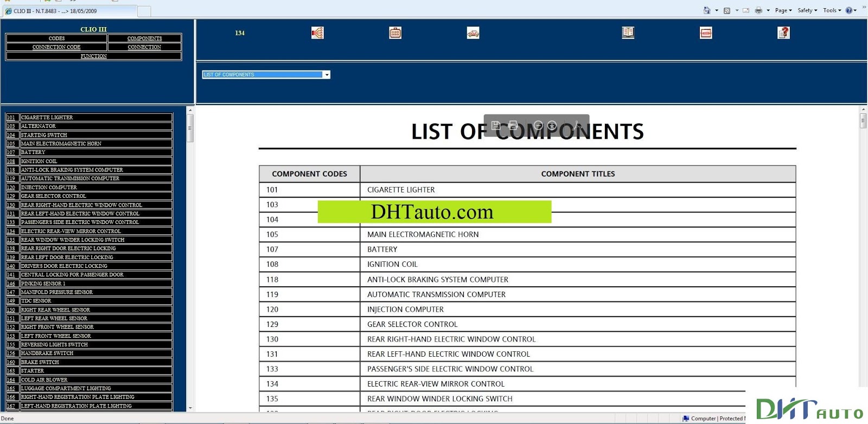This screenshot has height=424, width=868.
Task: Open code 164 COLD AIR BLOWER link
Action: click(90, 380)
